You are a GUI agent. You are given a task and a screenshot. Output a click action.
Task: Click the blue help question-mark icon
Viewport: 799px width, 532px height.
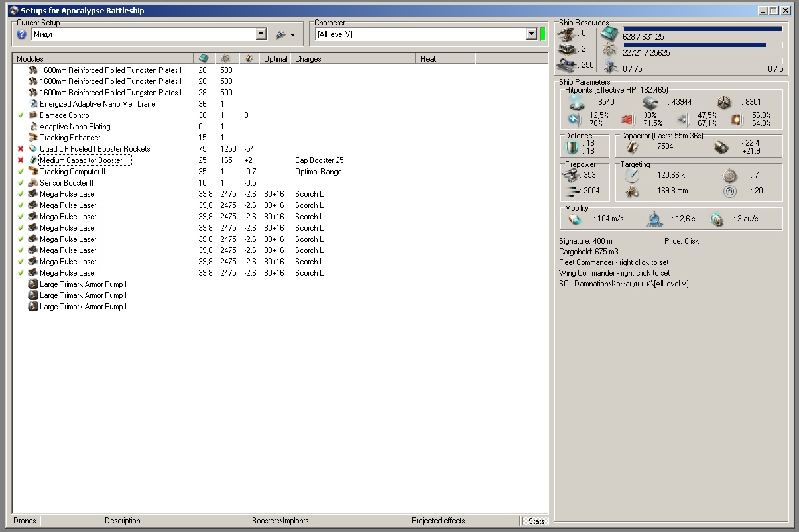[x=21, y=34]
